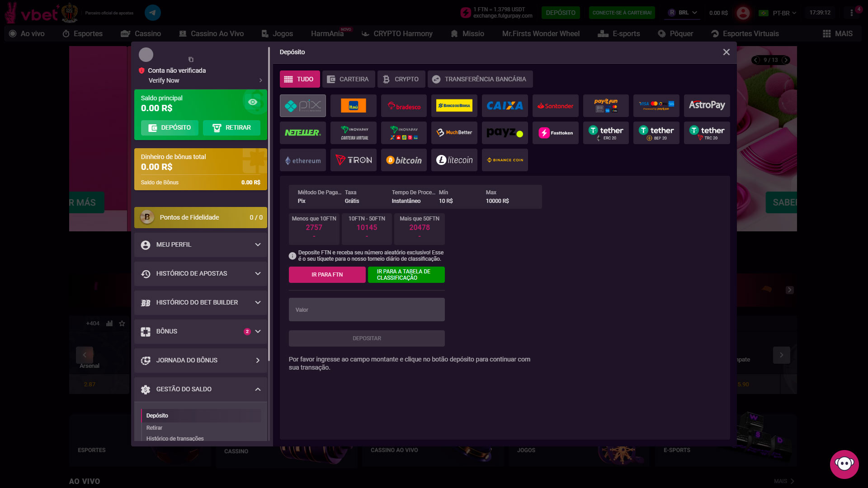Image resolution: width=868 pixels, height=488 pixels.
Task: Select the CAIXA bank payment option
Action: (505, 105)
